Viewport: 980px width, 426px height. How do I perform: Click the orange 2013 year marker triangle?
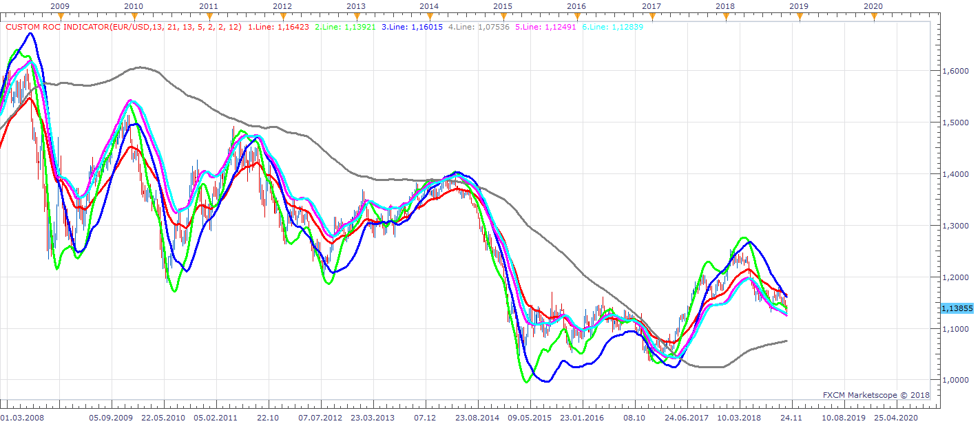356,17
